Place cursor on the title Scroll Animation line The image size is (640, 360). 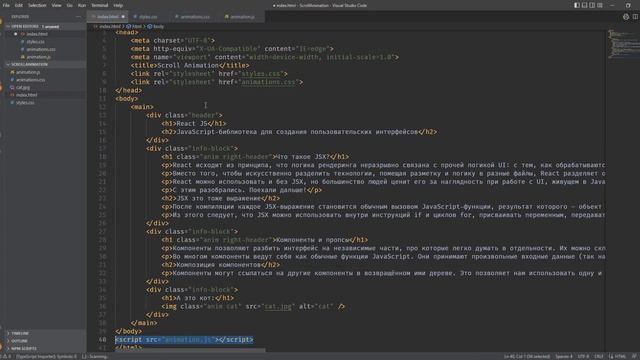click(x=190, y=65)
